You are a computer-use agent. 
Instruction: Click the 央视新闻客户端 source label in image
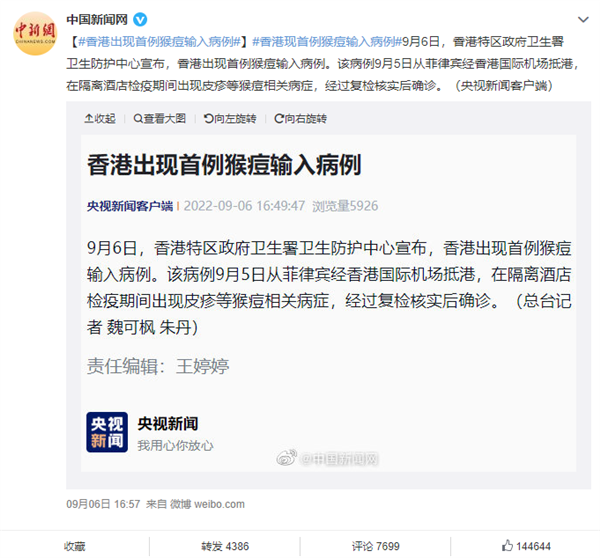point(130,206)
